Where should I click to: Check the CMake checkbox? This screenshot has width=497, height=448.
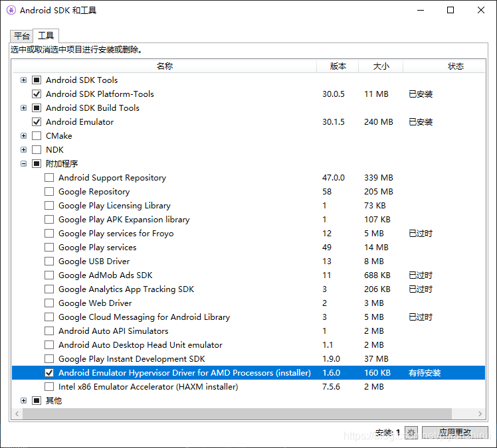[37, 136]
